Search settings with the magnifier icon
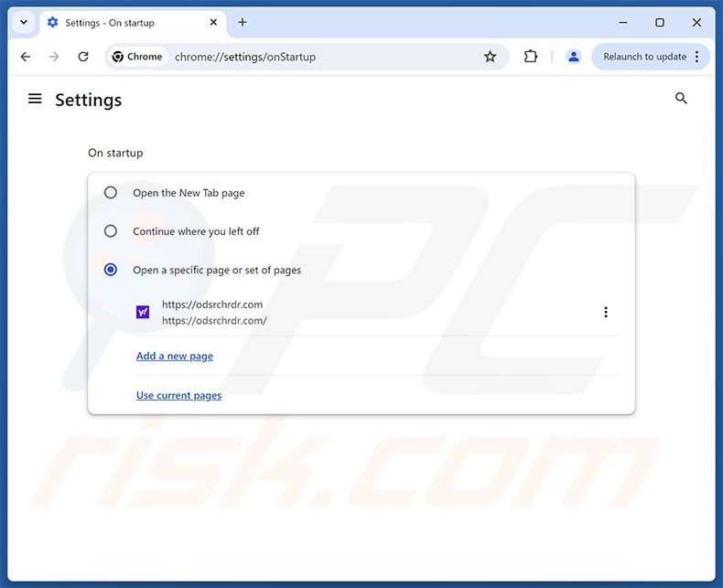The width and height of the screenshot is (723, 588). (681, 98)
